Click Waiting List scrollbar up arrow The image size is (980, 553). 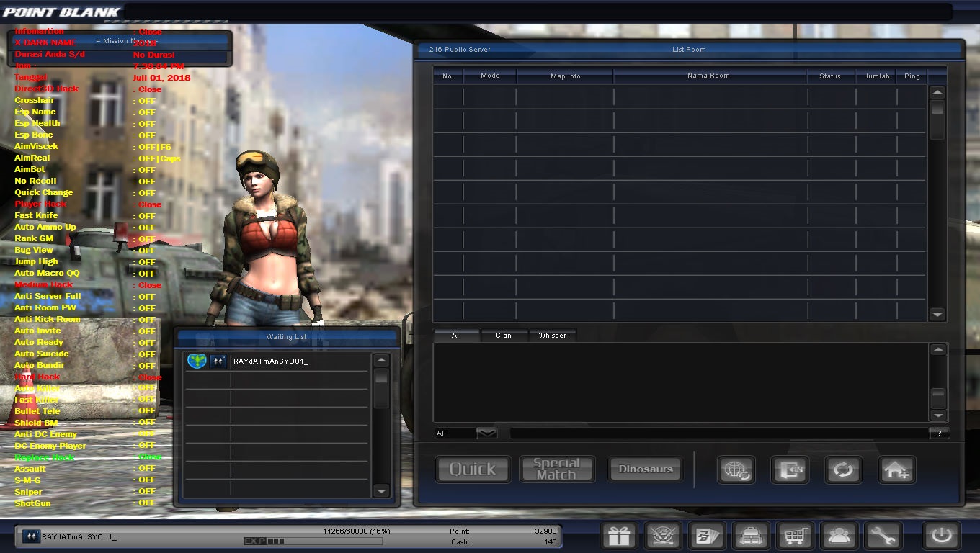point(381,360)
